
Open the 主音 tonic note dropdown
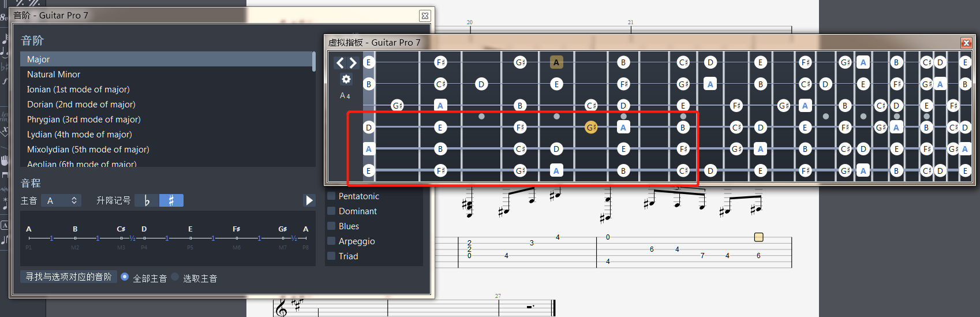tap(62, 200)
